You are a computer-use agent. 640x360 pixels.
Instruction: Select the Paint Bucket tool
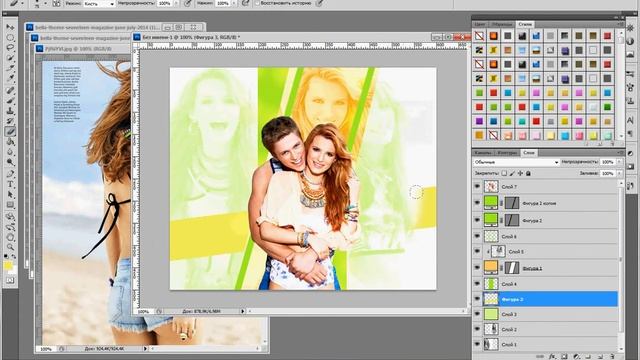point(10,142)
